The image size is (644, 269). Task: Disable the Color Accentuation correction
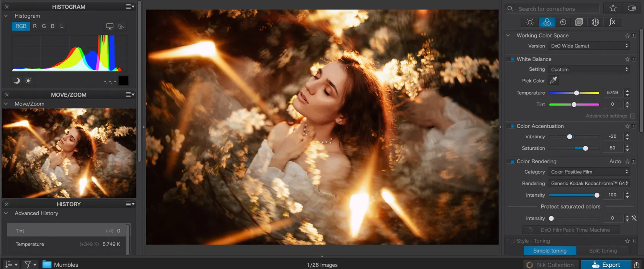click(512, 126)
